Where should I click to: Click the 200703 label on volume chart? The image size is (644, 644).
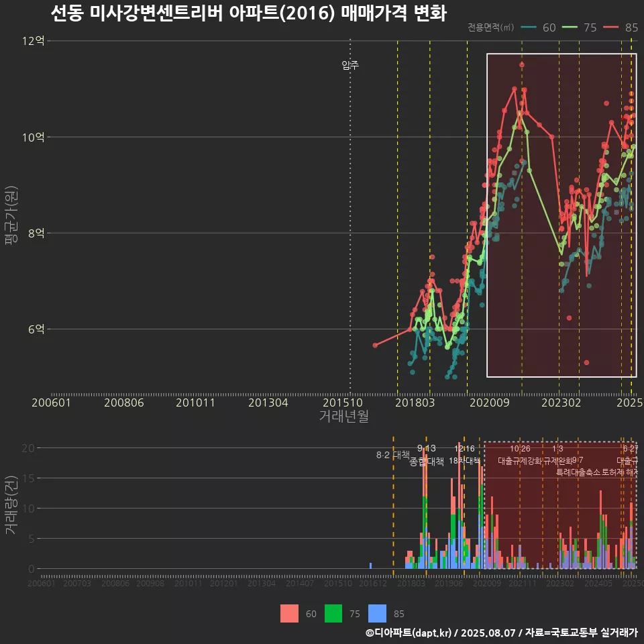coord(76,583)
